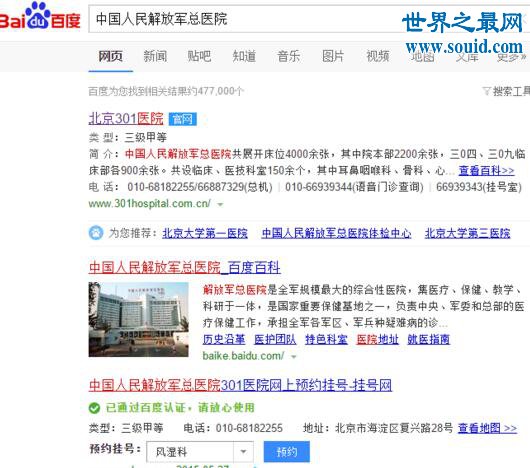
Task: Open the 北京大学第一医院 recommendation link
Action: [205, 233]
